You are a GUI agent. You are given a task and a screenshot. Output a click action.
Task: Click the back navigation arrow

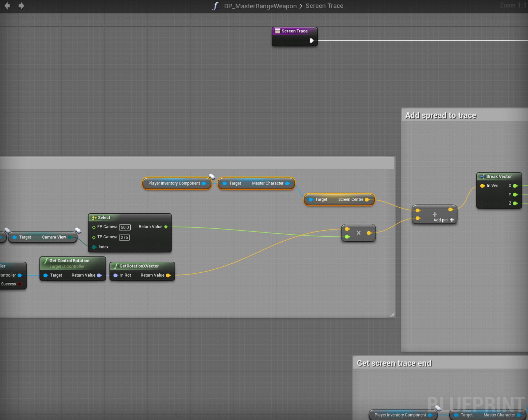tap(7, 6)
